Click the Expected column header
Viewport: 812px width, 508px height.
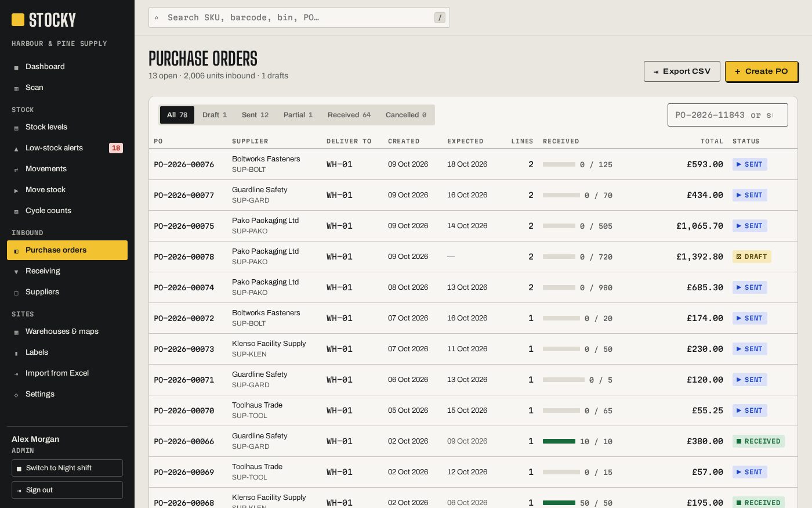[x=465, y=141]
